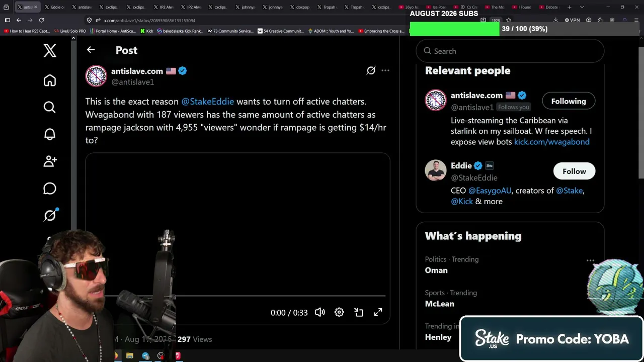Toggle the browser sidebar panel
The width and height of the screenshot is (644, 362).
8,20
